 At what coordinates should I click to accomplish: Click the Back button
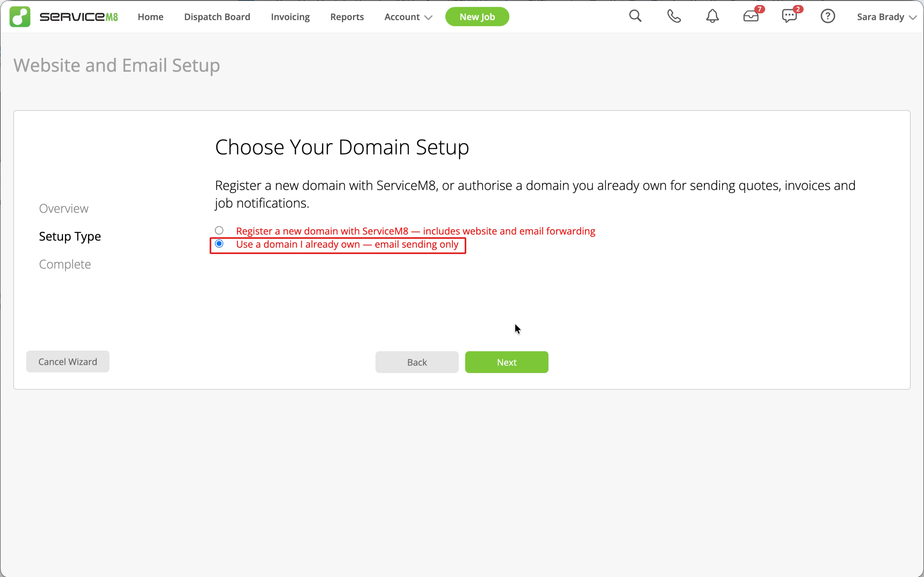[x=417, y=362]
